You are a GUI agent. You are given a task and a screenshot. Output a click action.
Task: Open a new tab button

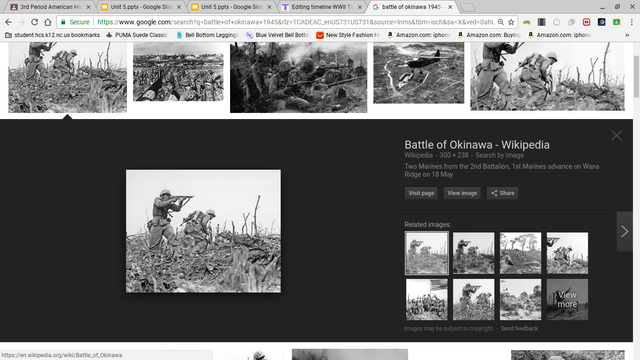[x=467, y=7]
